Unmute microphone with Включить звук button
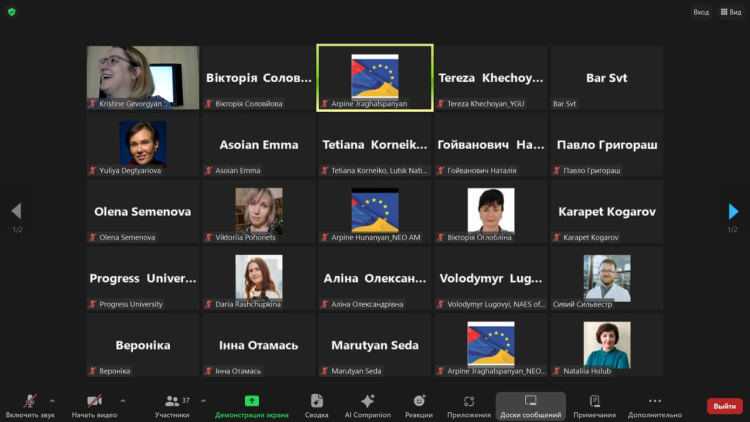750x422 pixels. point(29,404)
